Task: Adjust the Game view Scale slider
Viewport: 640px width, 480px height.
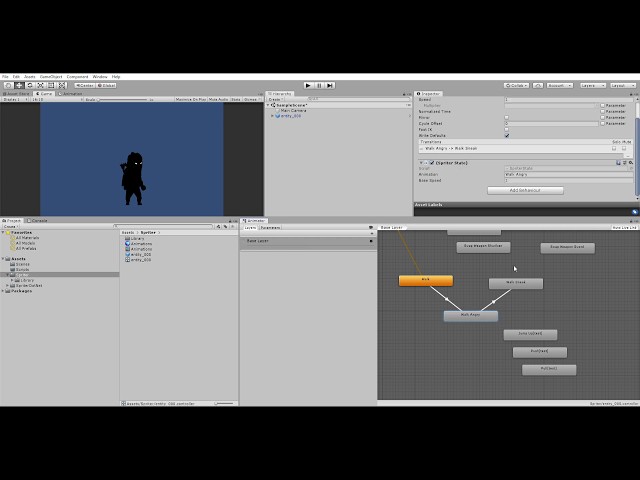Action: click(122, 99)
